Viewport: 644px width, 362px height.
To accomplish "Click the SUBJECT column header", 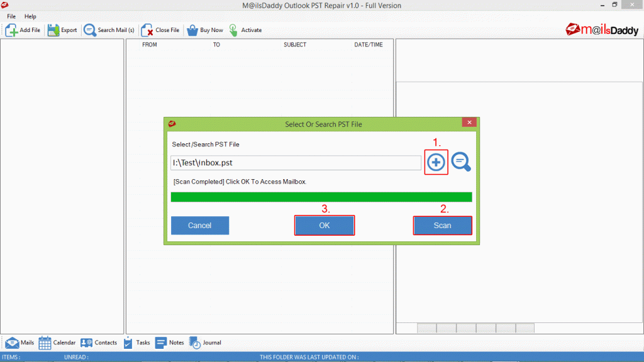I will click(x=295, y=45).
